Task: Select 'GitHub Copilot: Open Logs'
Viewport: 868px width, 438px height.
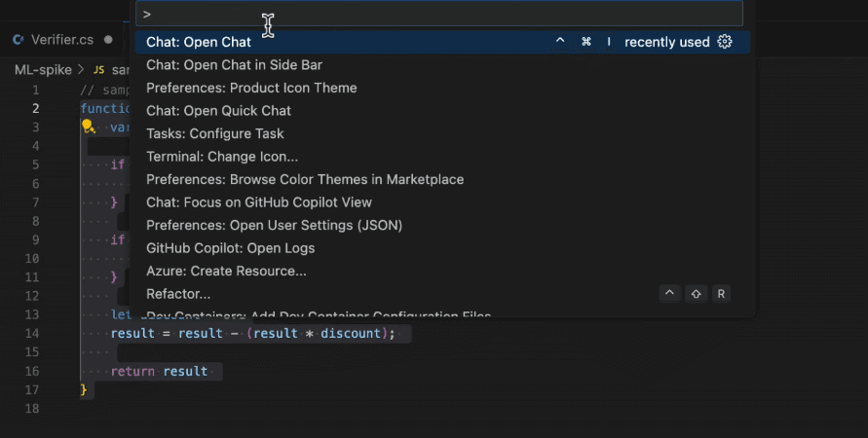Action: [x=442, y=248]
